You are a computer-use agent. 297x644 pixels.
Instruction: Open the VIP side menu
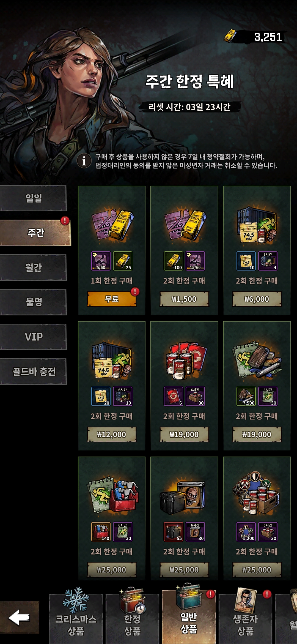(x=33, y=337)
